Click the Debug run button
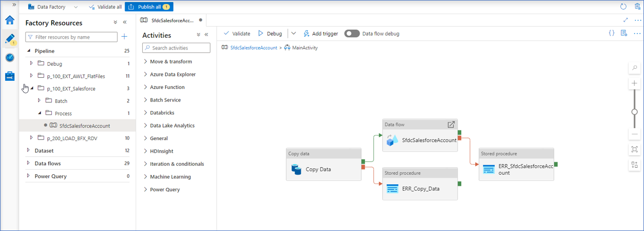The width and height of the screenshot is (644, 231). pos(270,34)
